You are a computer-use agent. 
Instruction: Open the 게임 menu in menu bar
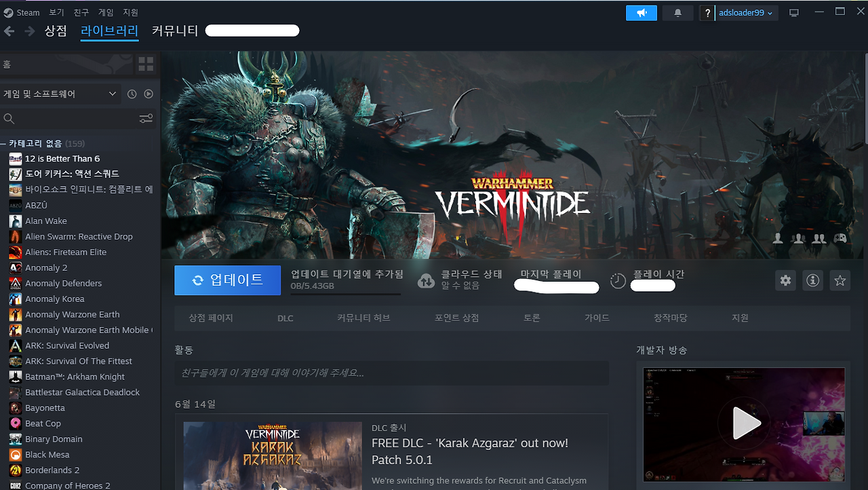coord(106,12)
